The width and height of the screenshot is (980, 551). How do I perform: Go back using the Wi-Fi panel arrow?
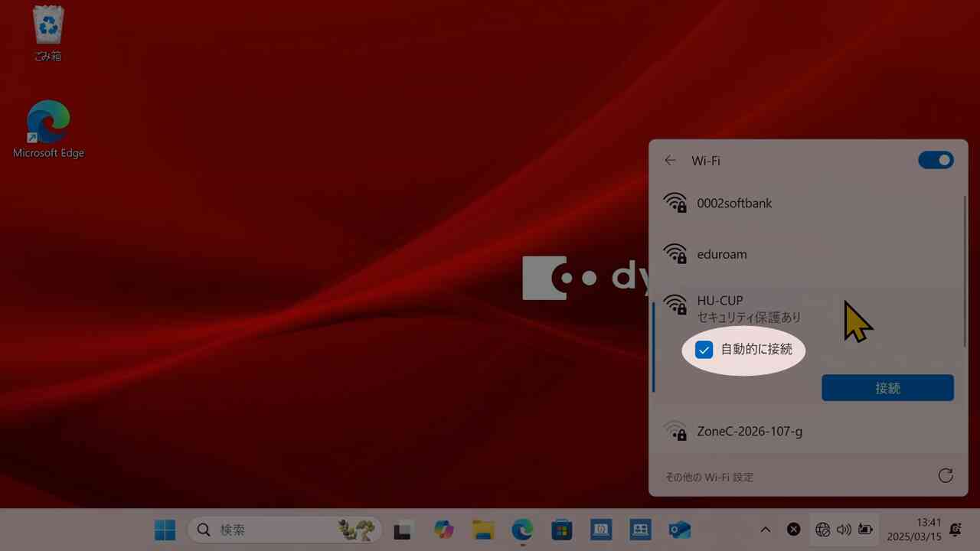point(671,161)
